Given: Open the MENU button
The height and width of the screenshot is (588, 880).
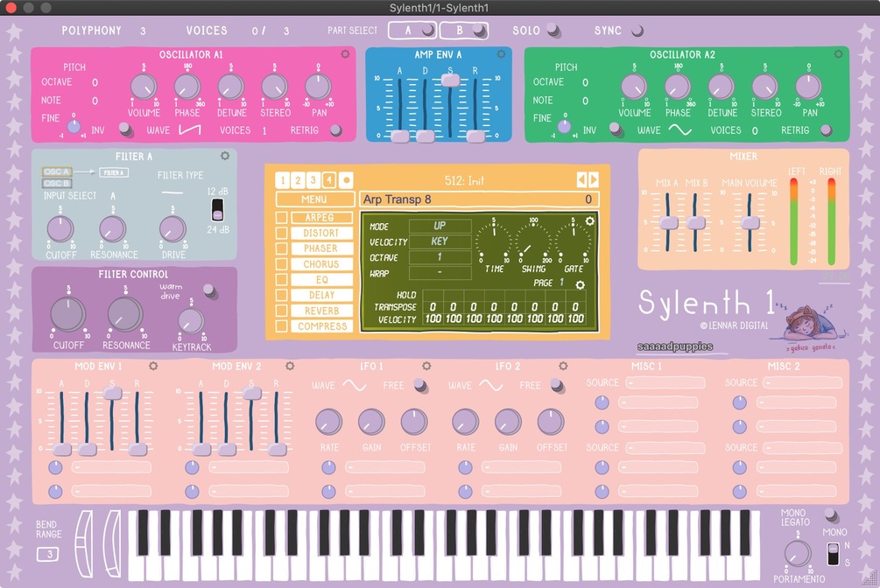Looking at the screenshot, I should click(314, 199).
